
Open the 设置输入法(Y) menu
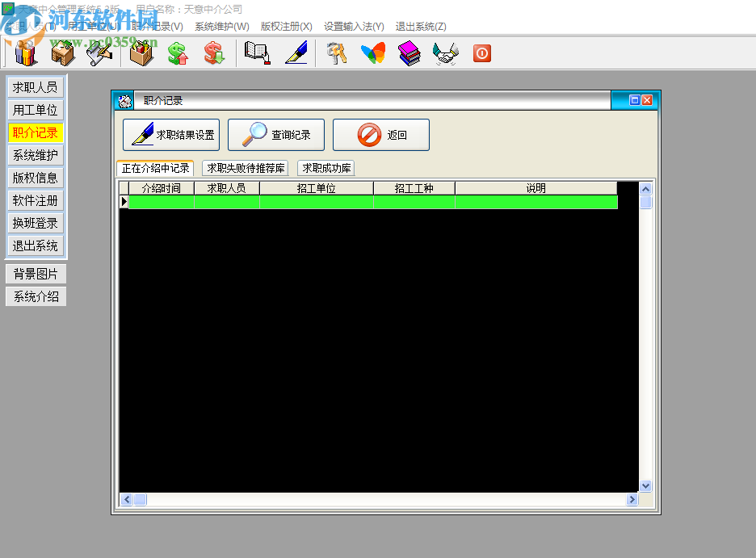(354, 27)
